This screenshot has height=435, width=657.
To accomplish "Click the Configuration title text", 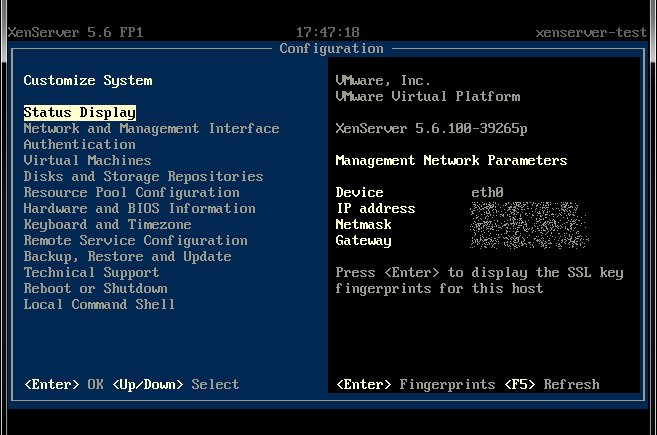I will coord(331,49).
